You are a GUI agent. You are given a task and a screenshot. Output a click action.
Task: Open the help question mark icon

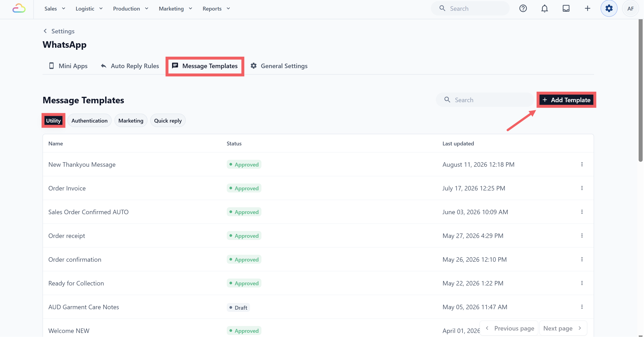(523, 9)
